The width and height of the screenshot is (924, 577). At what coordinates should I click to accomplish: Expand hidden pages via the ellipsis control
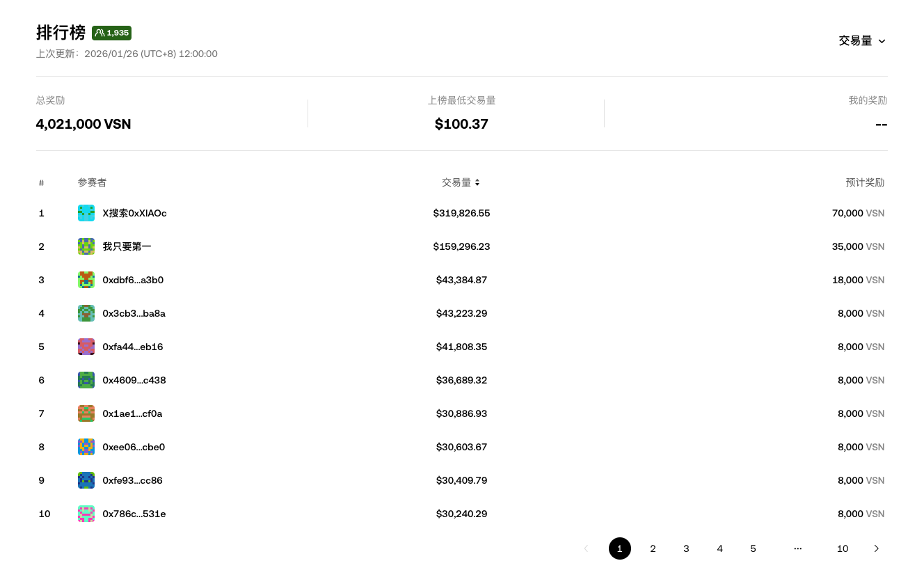pos(798,548)
